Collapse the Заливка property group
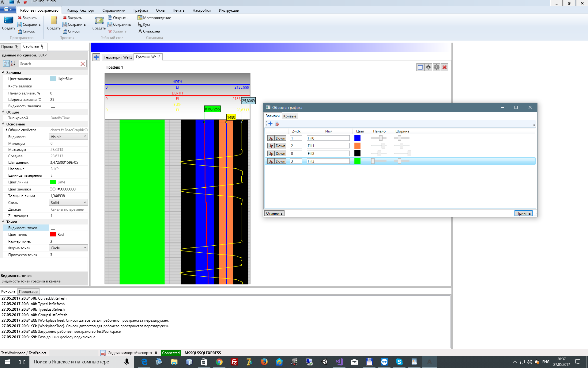The image size is (588, 368). 3,72
